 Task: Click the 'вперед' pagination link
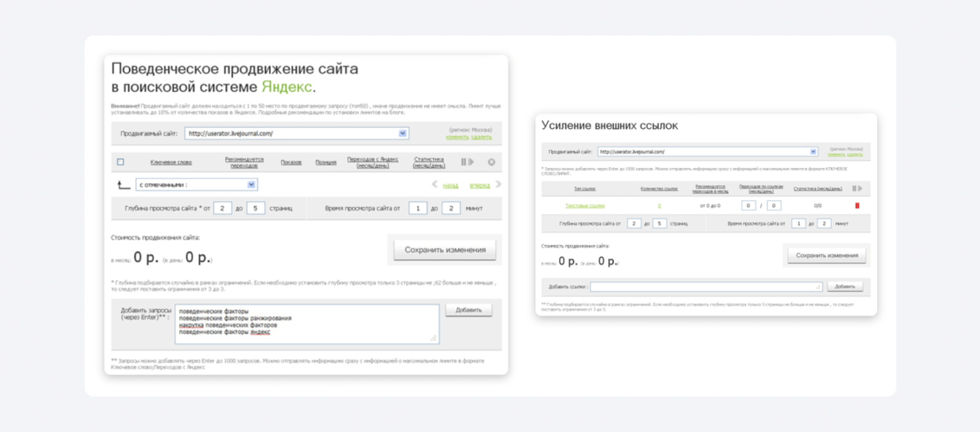pyautogui.click(x=480, y=186)
